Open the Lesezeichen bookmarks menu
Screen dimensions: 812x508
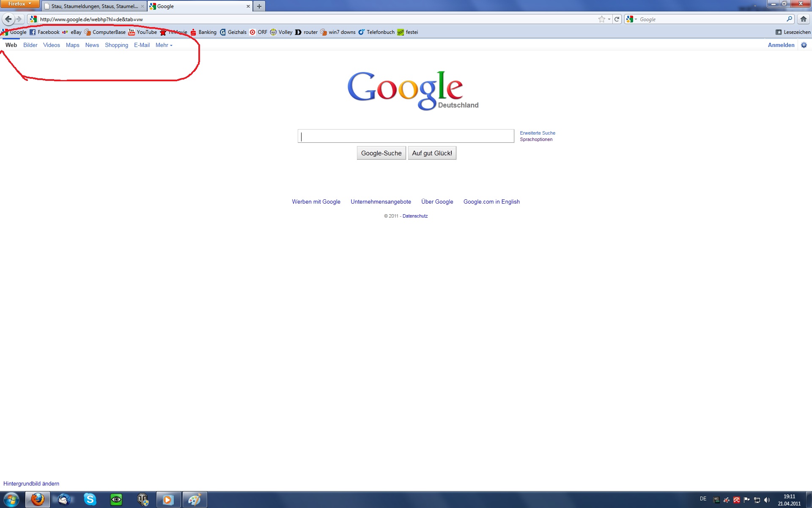tap(793, 32)
